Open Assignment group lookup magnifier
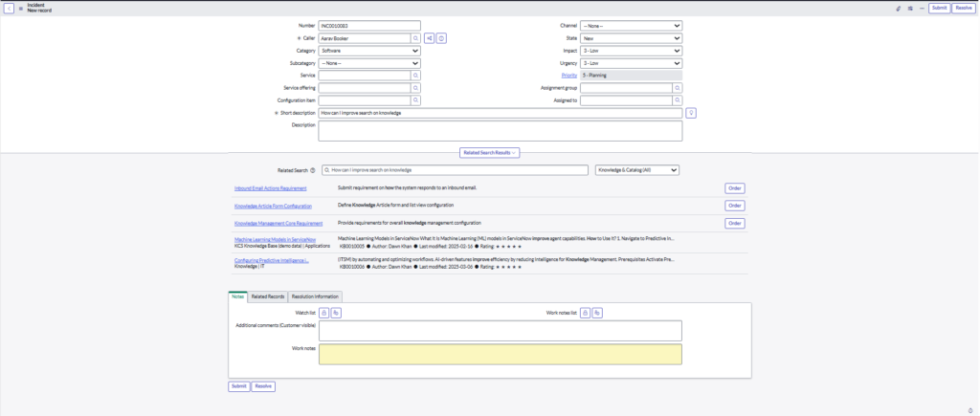Viewport: 980px width, 416px height. (x=678, y=87)
